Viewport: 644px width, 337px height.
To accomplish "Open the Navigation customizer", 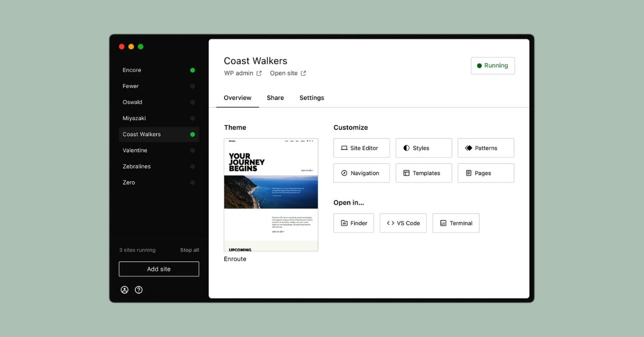I will click(361, 173).
